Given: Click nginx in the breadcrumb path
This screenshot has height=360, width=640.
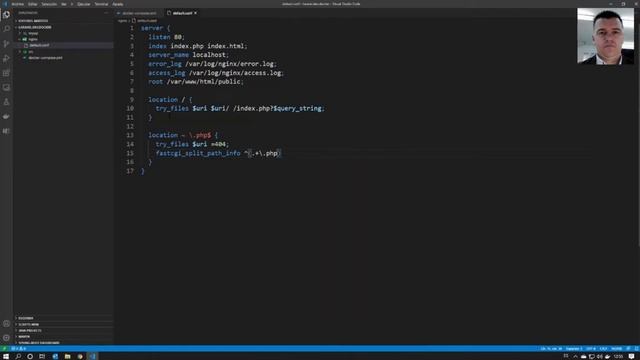Looking at the screenshot, I should [122, 20].
